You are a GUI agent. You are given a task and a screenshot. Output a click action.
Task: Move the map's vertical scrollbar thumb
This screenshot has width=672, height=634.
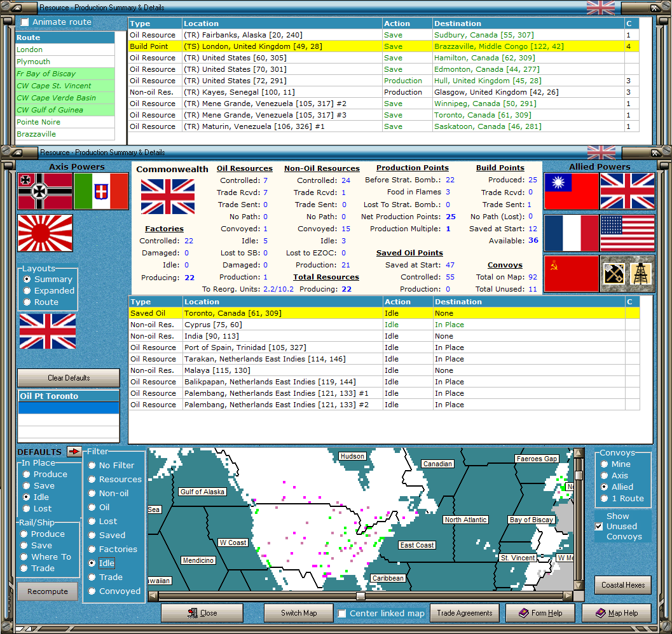(x=579, y=475)
